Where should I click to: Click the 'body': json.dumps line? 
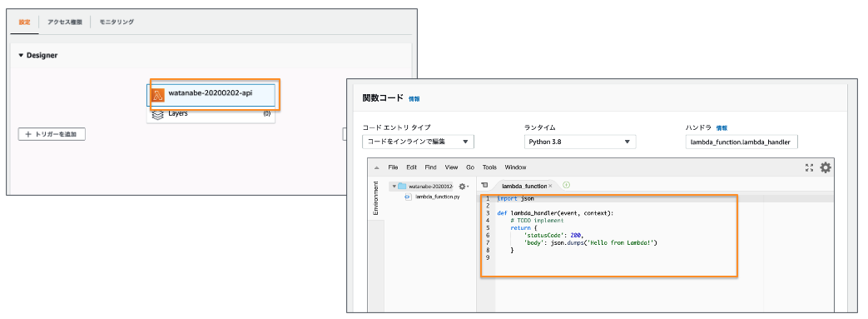(590, 242)
